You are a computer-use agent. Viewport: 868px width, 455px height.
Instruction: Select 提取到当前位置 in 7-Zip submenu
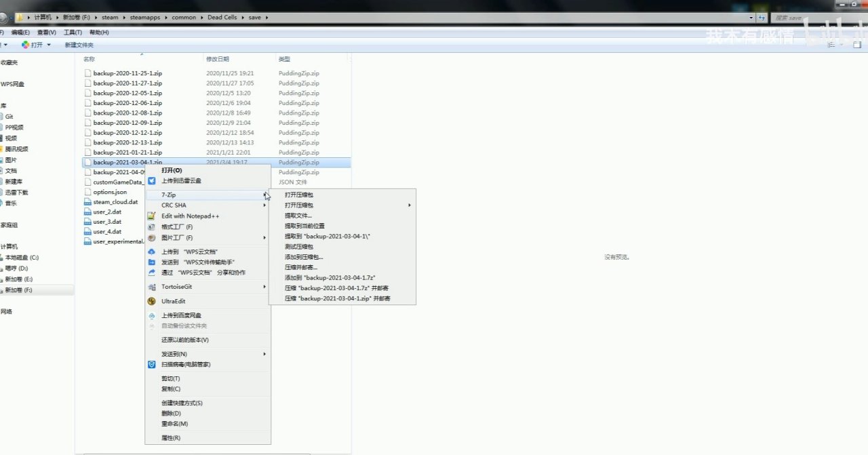tap(342, 226)
